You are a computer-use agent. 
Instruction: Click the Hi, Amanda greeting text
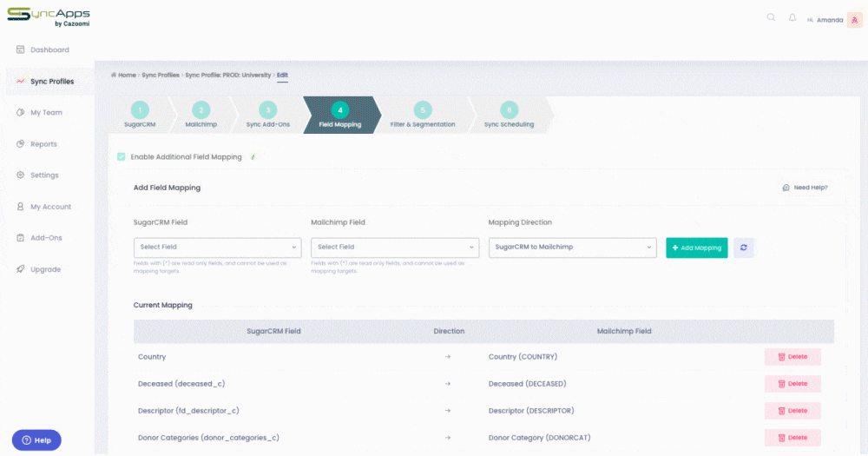(x=825, y=20)
